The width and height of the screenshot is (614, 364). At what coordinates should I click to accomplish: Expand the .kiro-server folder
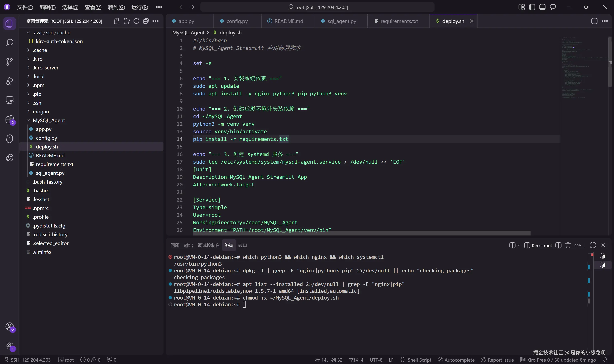pyautogui.click(x=45, y=68)
